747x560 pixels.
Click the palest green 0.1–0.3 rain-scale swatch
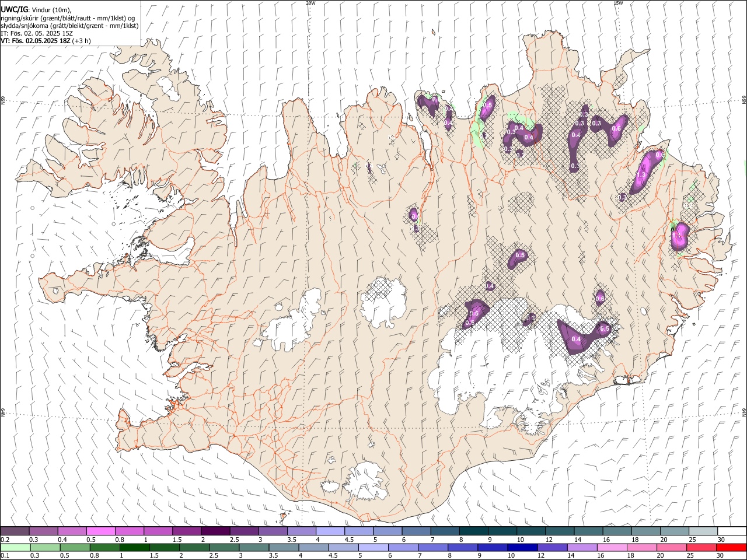[15, 547]
